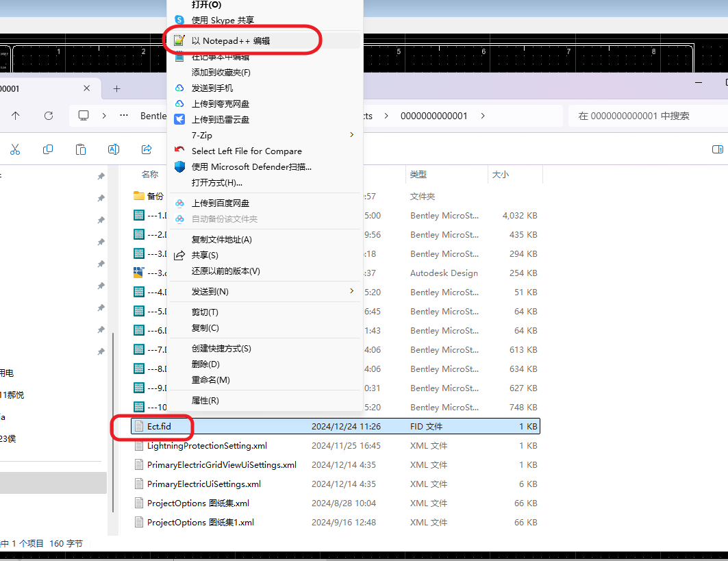Click the Autodesk file icon in ---3 row
The width and height of the screenshot is (728, 561).
point(139,273)
